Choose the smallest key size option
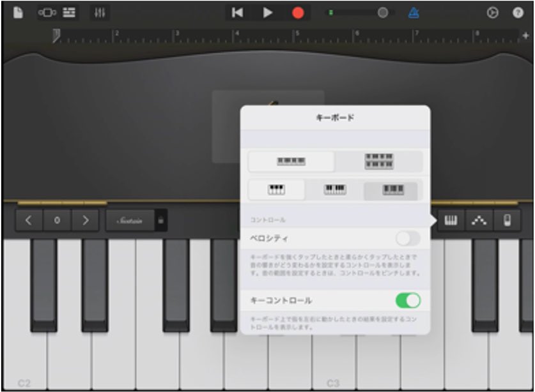 (392, 190)
